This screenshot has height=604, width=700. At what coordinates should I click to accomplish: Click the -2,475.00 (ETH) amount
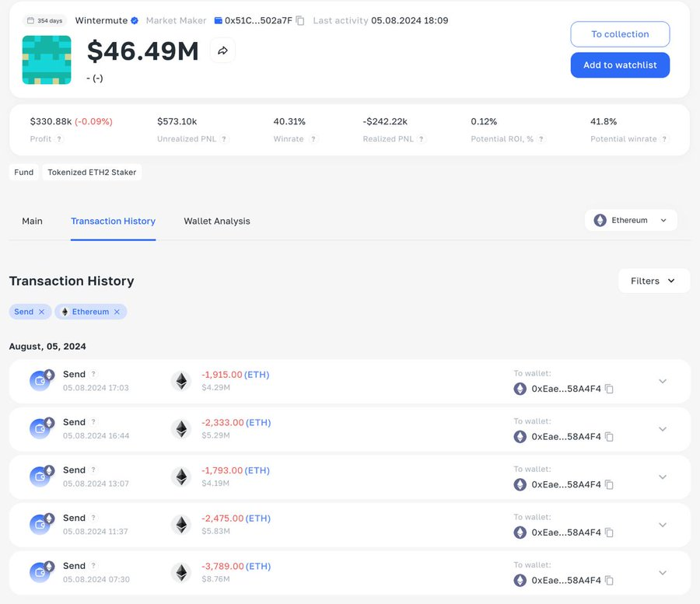tap(236, 518)
